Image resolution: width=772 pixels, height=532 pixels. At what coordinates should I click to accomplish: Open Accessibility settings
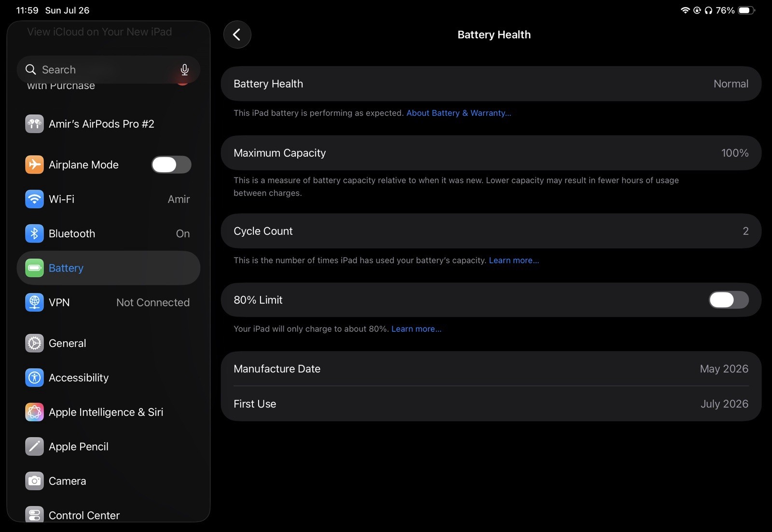click(108, 378)
